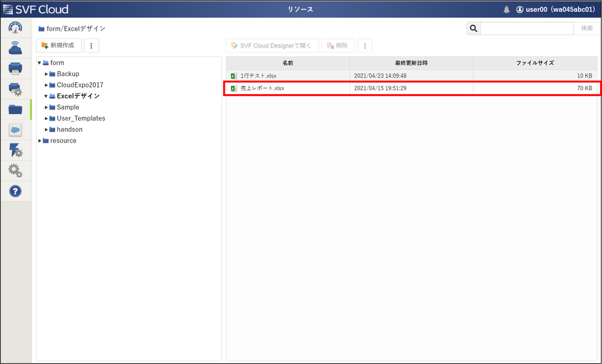This screenshot has width=602, height=364.
Task: Sort by 最終更新日時 column header
Action: [x=412, y=63]
